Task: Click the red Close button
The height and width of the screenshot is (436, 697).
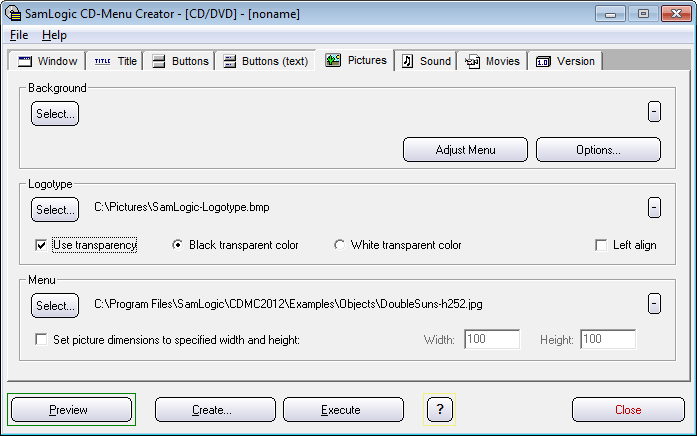Action: click(628, 409)
